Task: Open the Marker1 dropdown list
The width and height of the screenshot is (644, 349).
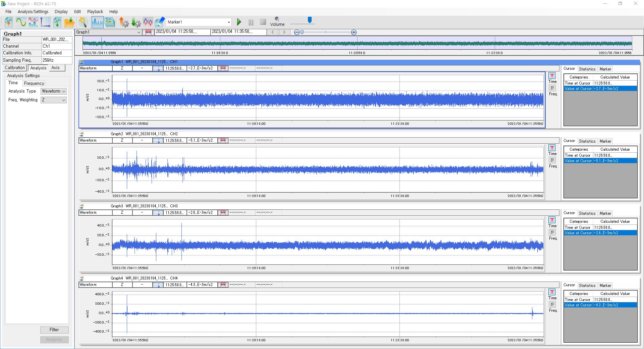Action: tap(229, 22)
